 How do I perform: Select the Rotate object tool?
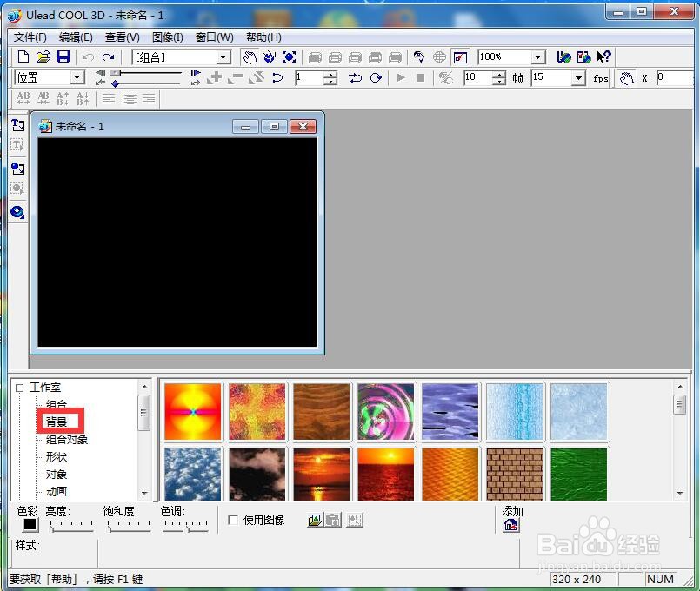click(x=270, y=56)
